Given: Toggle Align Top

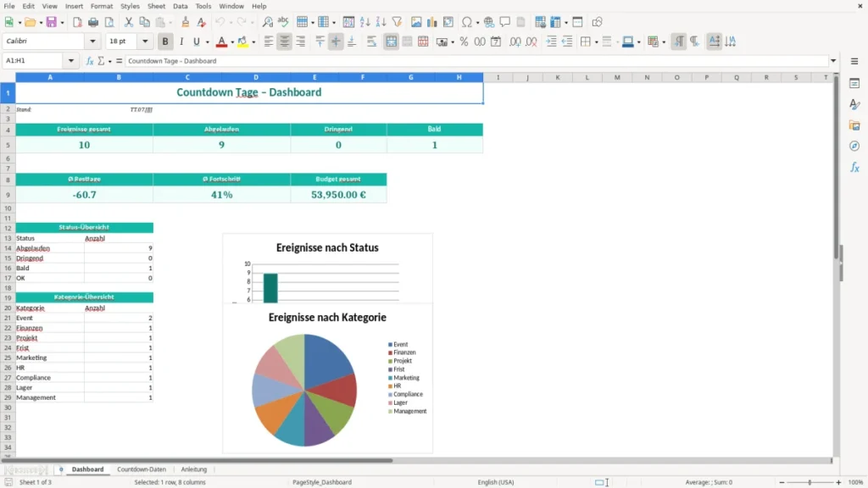Looking at the screenshot, I should pyautogui.click(x=320, y=42).
